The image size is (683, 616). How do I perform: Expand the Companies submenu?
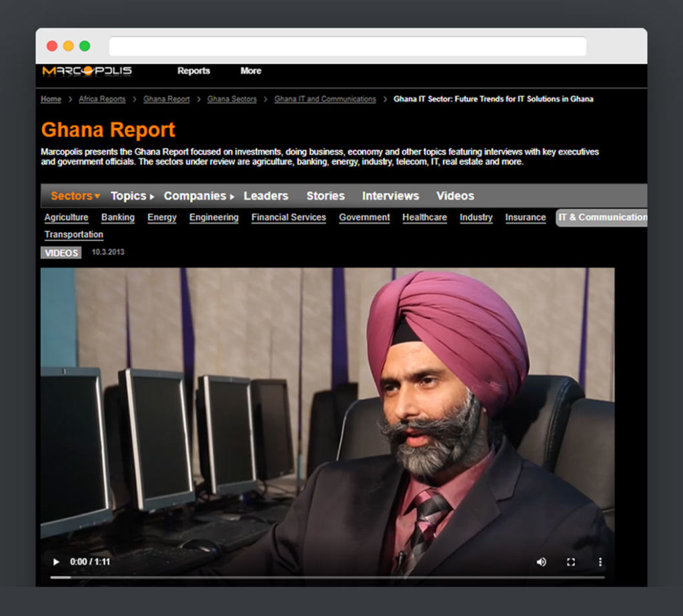[x=195, y=196]
